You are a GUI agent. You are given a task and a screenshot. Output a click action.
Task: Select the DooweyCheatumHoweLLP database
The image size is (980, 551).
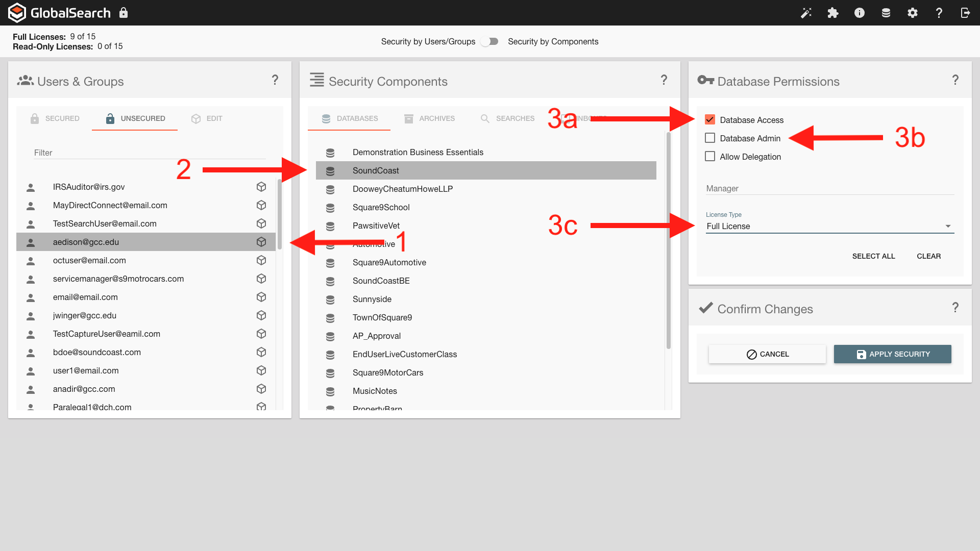[x=402, y=189]
